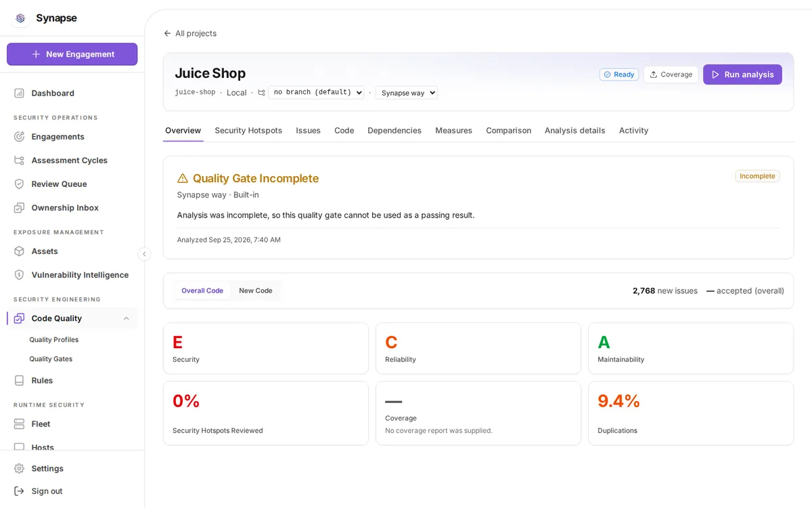Click the Assessment Cycles icon

click(x=19, y=161)
